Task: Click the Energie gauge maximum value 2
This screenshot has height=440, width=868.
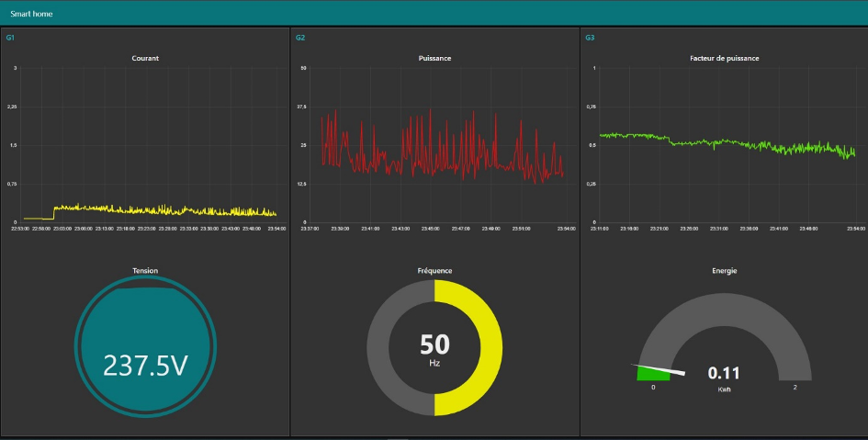Action: coord(795,388)
